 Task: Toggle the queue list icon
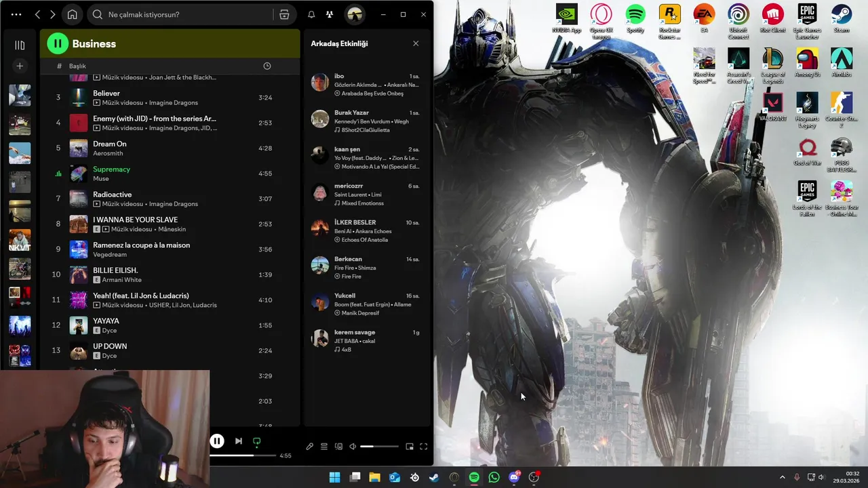tap(324, 447)
